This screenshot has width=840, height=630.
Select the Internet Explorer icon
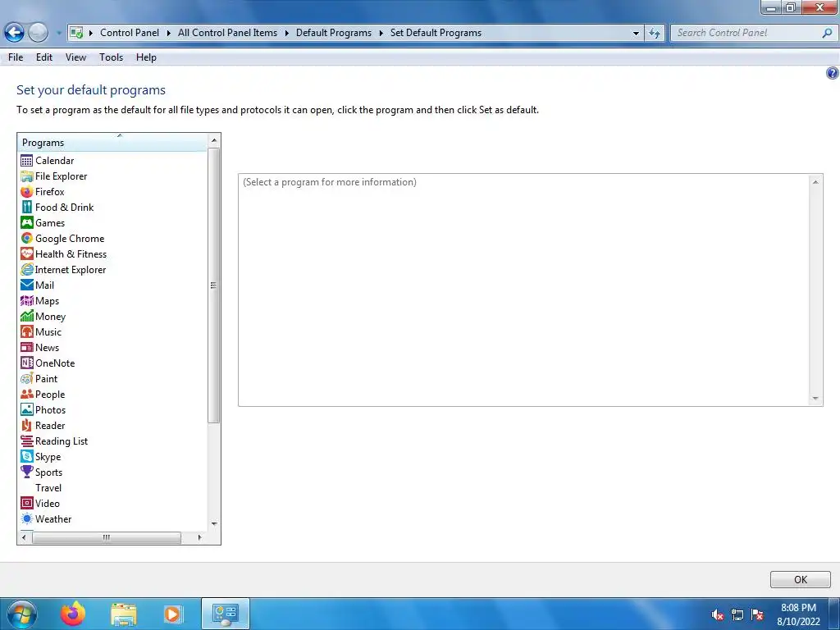26,269
